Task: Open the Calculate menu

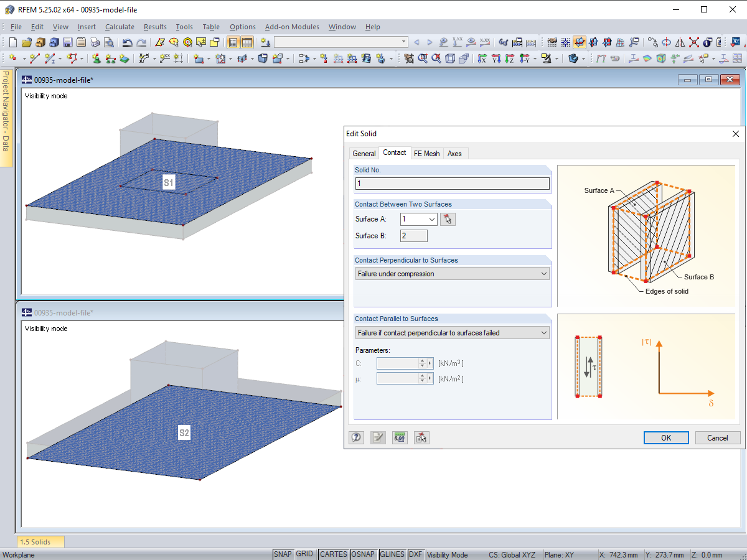Action: point(120,27)
